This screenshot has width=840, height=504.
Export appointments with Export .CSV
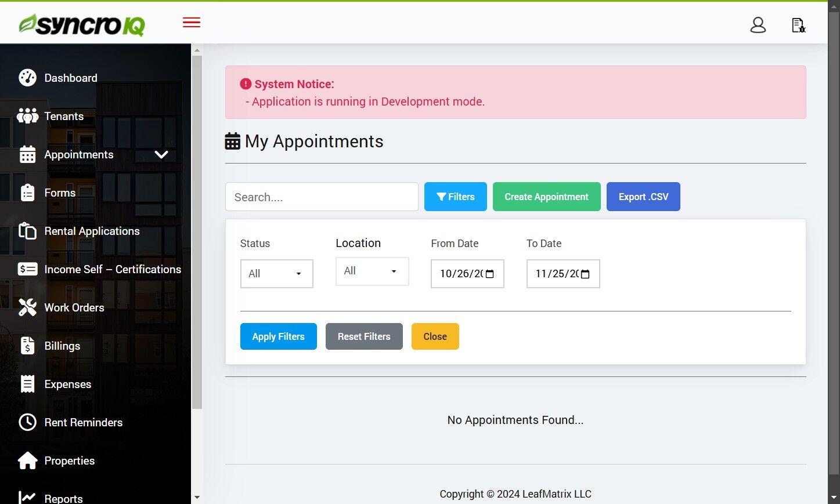point(643,197)
